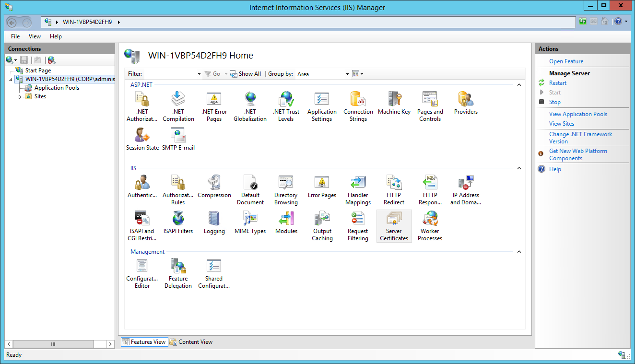Open IP Address and Domain Restrictions
The image size is (635, 364).
(x=466, y=190)
